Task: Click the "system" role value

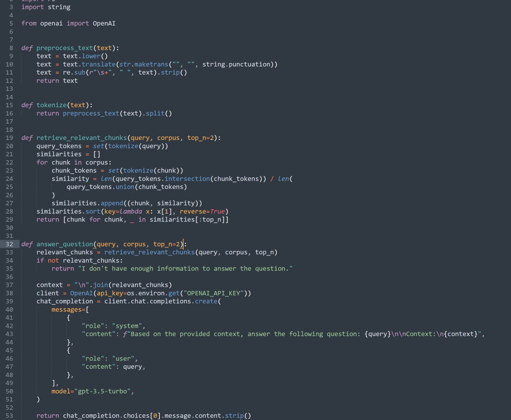Action: click(x=127, y=326)
